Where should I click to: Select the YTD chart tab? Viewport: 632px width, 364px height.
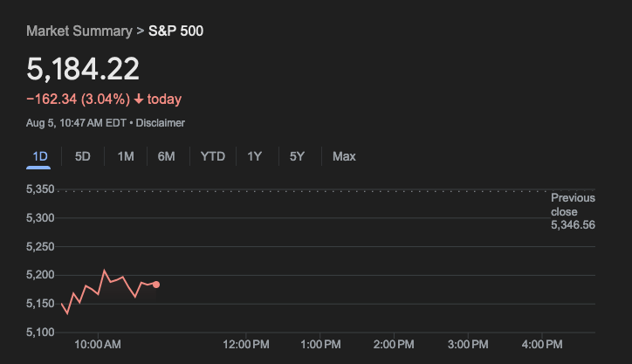(x=213, y=157)
